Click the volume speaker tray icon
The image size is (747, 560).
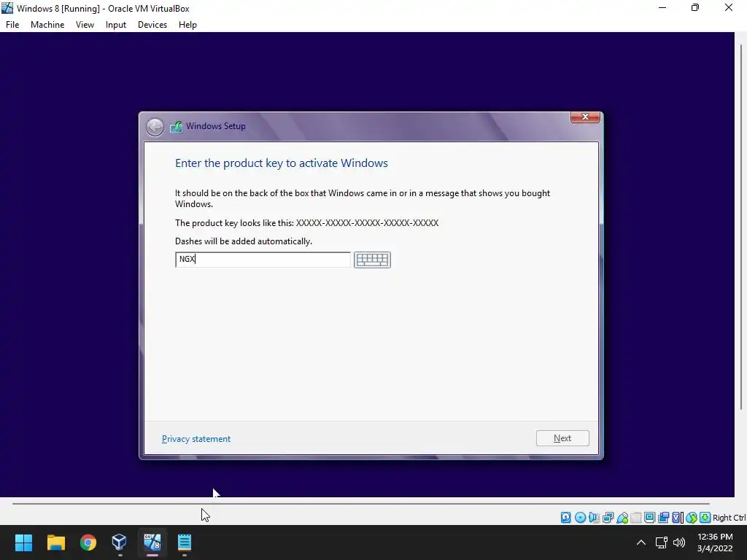679,542
